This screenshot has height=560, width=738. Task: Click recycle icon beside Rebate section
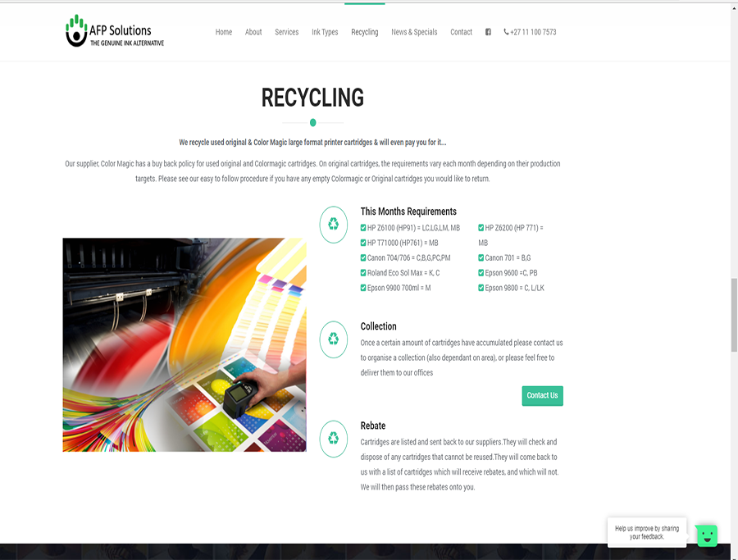333,439
